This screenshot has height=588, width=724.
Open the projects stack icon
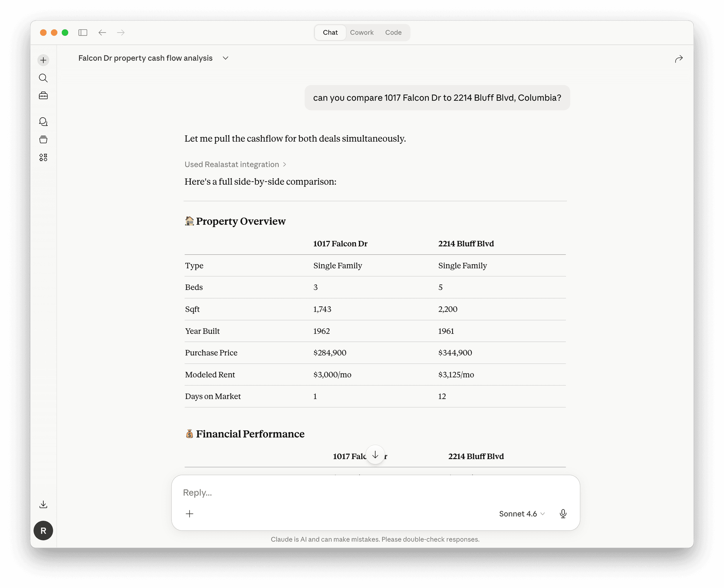[43, 139]
